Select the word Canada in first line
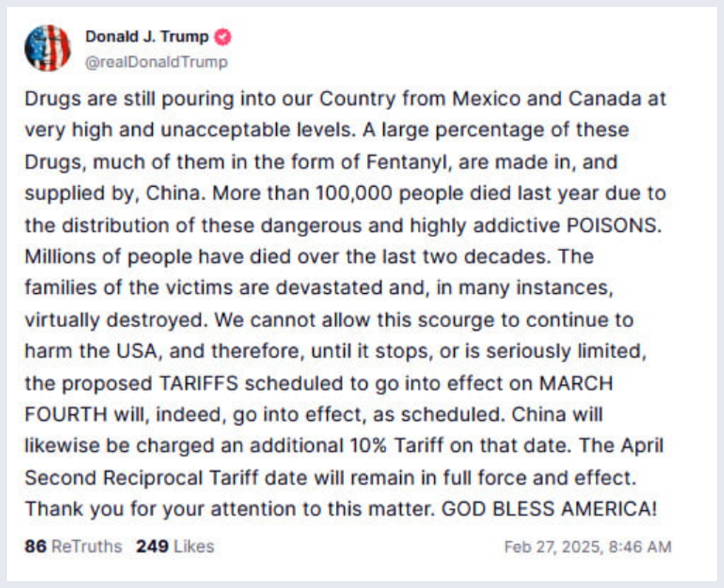The width and height of the screenshot is (724, 588). pyautogui.click(x=604, y=99)
